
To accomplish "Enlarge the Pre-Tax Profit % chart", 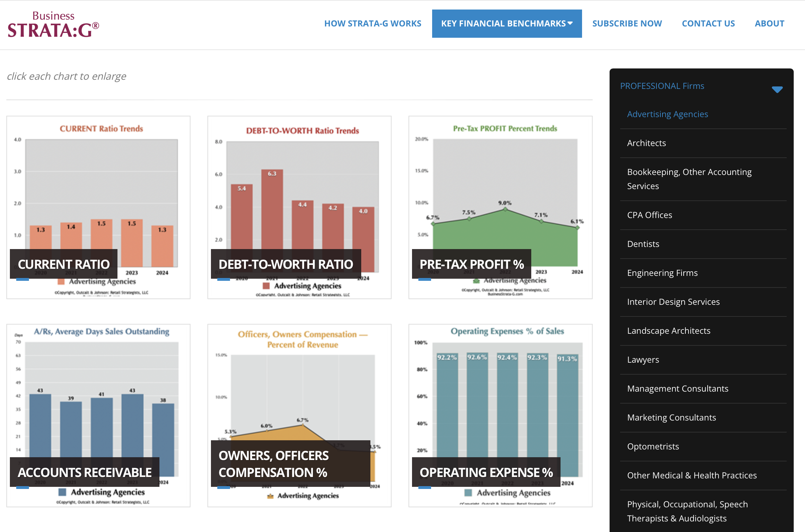I will 500,207.
